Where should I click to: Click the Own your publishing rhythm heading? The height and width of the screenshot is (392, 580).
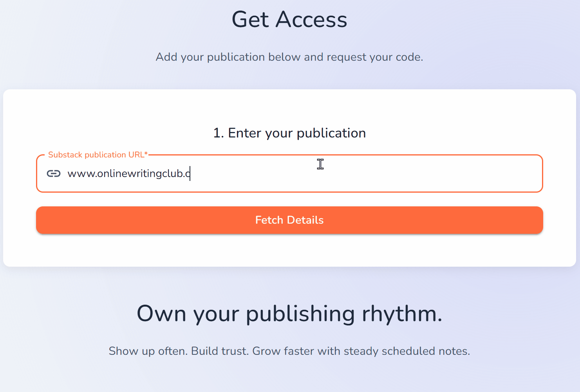(x=289, y=313)
